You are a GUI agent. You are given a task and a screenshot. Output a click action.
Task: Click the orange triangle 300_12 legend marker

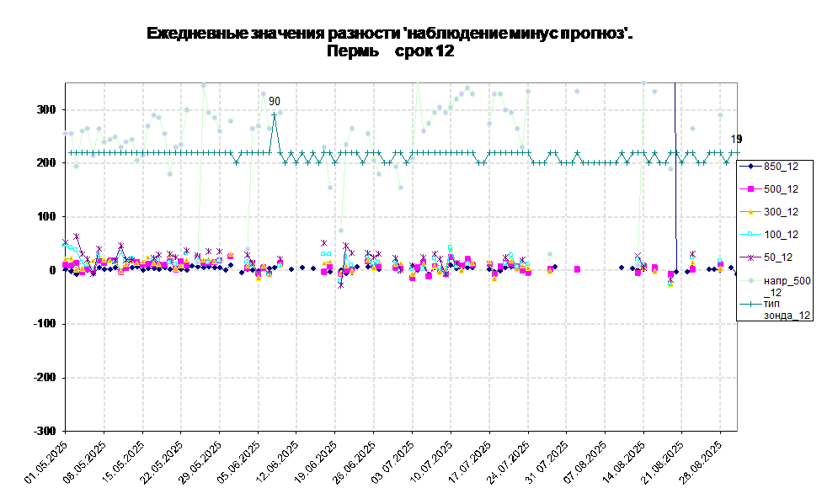pos(750,212)
